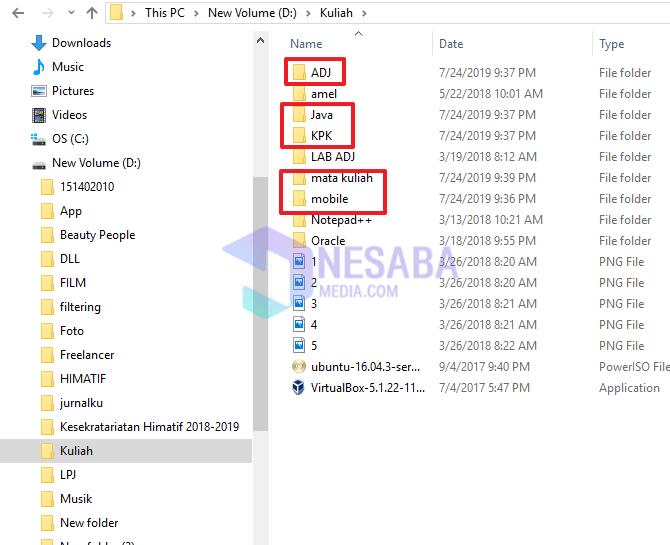Click the folder icon in address bar
The width and height of the screenshot is (670, 545).
117,13
